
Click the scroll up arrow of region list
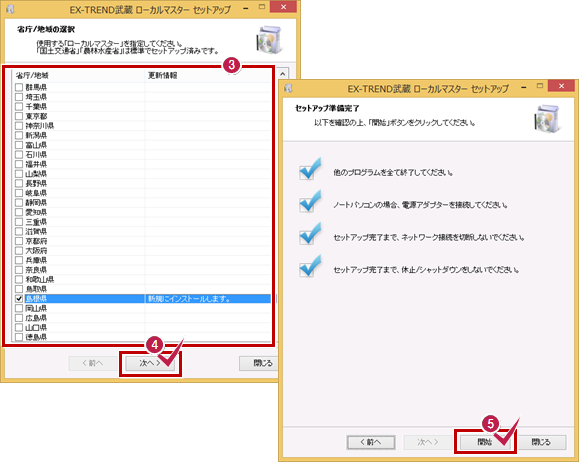[282, 74]
